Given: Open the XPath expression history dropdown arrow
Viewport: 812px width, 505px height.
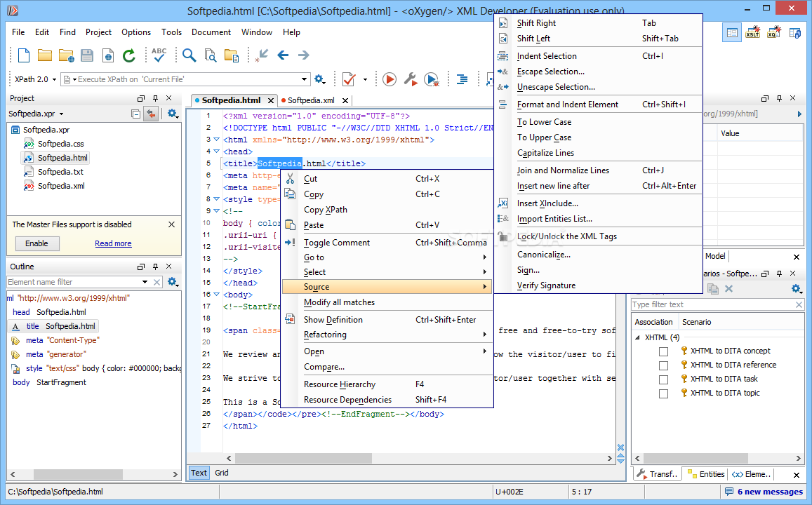Looking at the screenshot, I should [304, 79].
